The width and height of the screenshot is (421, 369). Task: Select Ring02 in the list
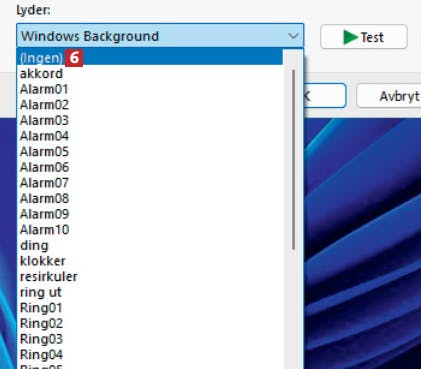click(150, 323)
